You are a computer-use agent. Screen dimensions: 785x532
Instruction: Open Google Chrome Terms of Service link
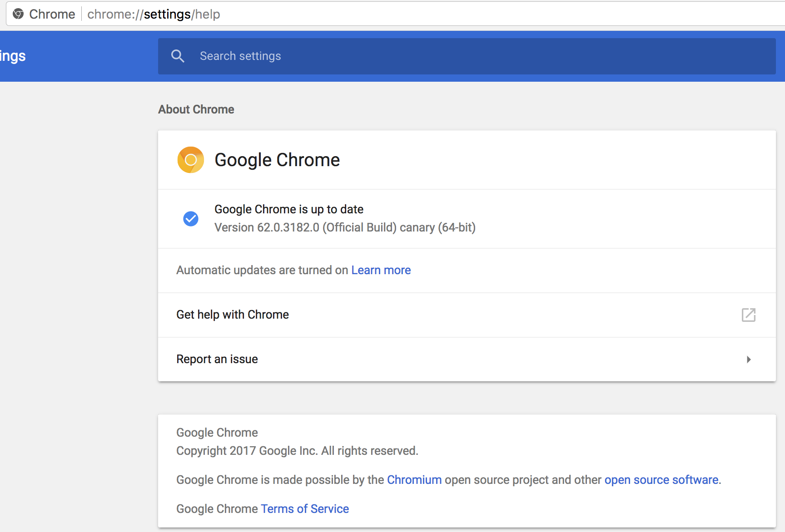(x=305, y=509)
